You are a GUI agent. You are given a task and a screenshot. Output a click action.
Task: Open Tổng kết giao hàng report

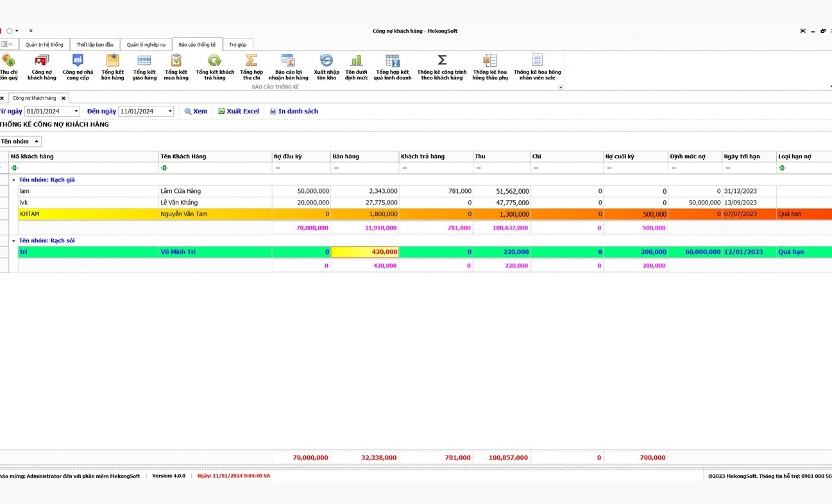point(144,67)
